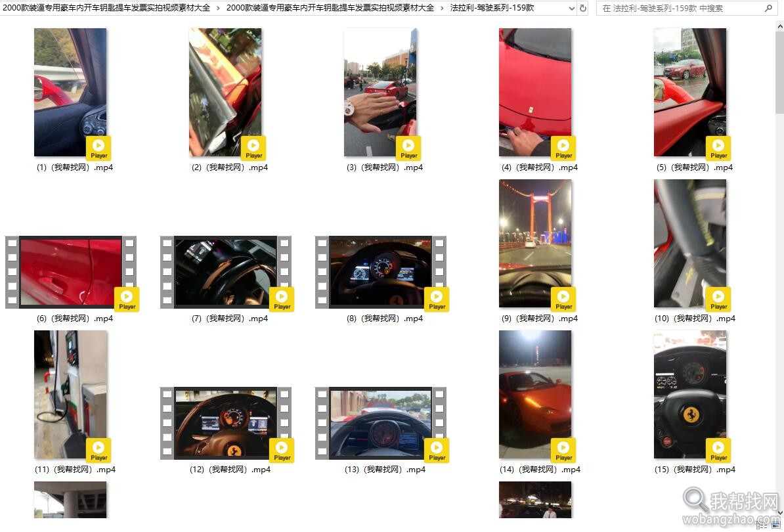Image resolution: width=784 pixels, height=532 pixels.
Task: Go to first 2000款装逼专用豪车 breadcrumb folder
Action: tap(106, 8)
